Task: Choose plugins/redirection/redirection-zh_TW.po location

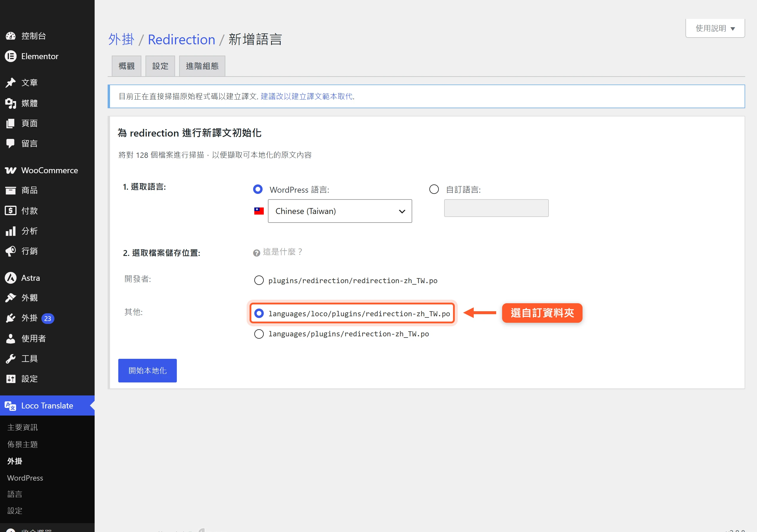Action: coord(259,280)
